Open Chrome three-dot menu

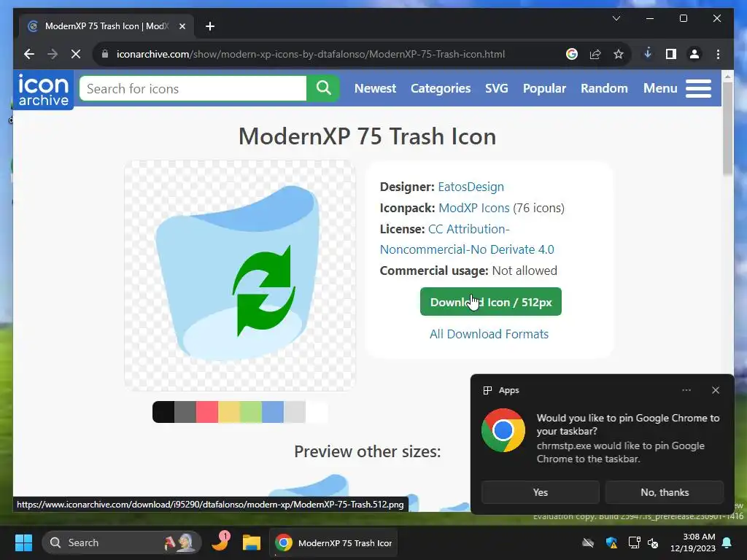point(718,54)
